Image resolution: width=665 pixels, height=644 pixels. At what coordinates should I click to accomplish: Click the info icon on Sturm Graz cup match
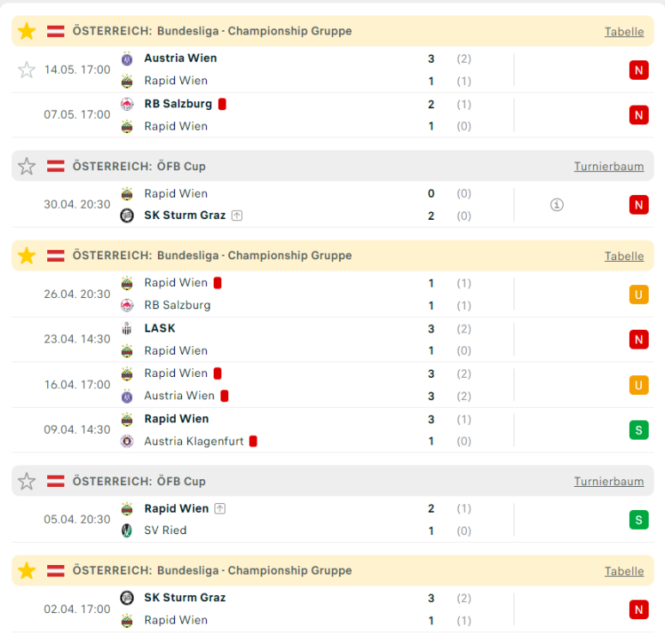pyautogui.click(x=557, y=205)
